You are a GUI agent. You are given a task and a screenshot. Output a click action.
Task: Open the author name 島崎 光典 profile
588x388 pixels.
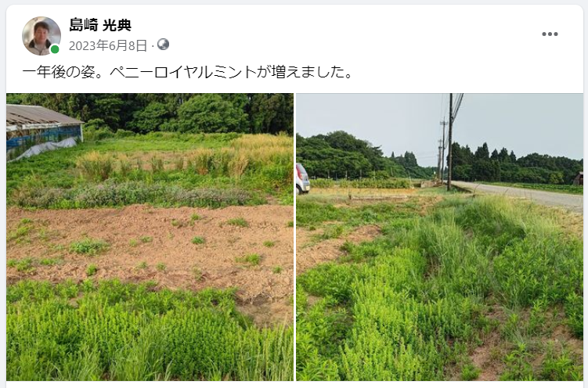pos(100,25)
